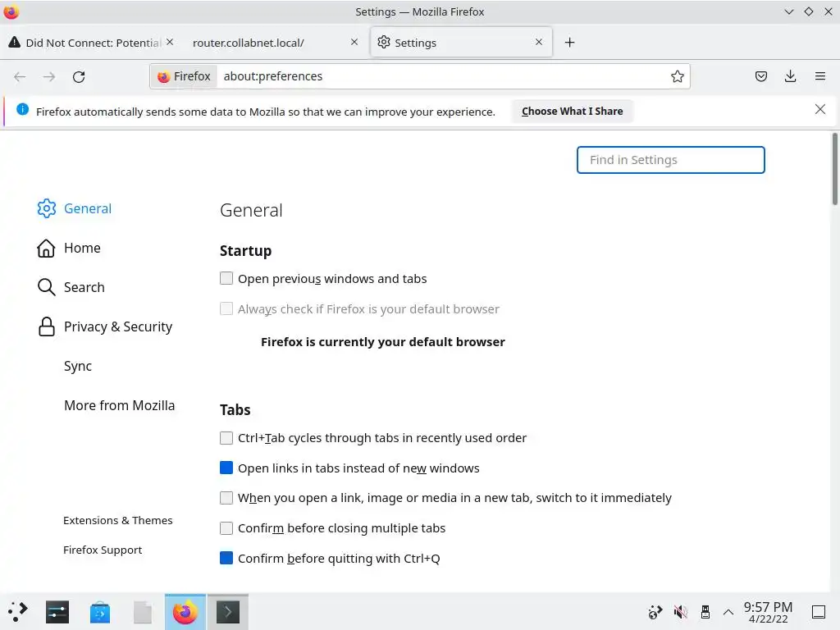
Task: Open Extensions & Themes link
Action: (118, 520)
